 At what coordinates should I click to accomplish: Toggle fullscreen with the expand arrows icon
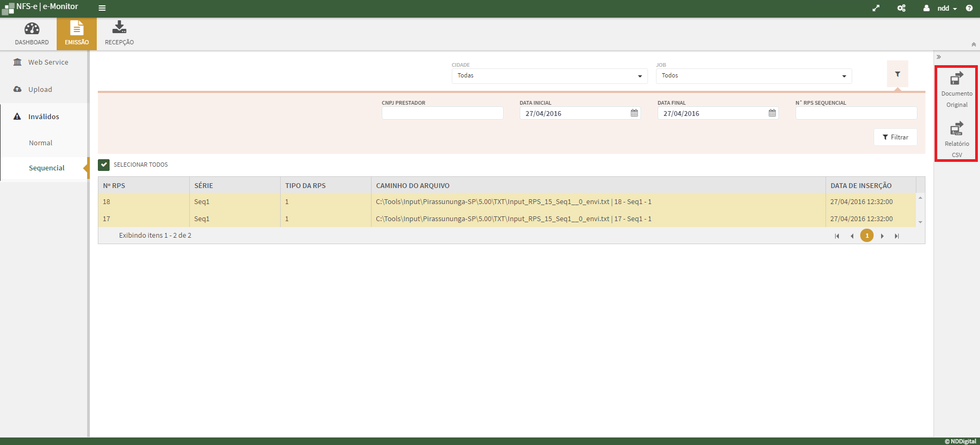[x=876, y=8]
